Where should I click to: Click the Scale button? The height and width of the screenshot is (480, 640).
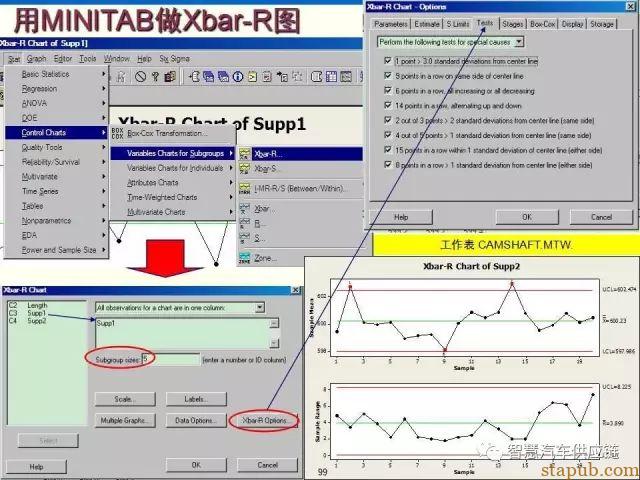click(124, 399)
